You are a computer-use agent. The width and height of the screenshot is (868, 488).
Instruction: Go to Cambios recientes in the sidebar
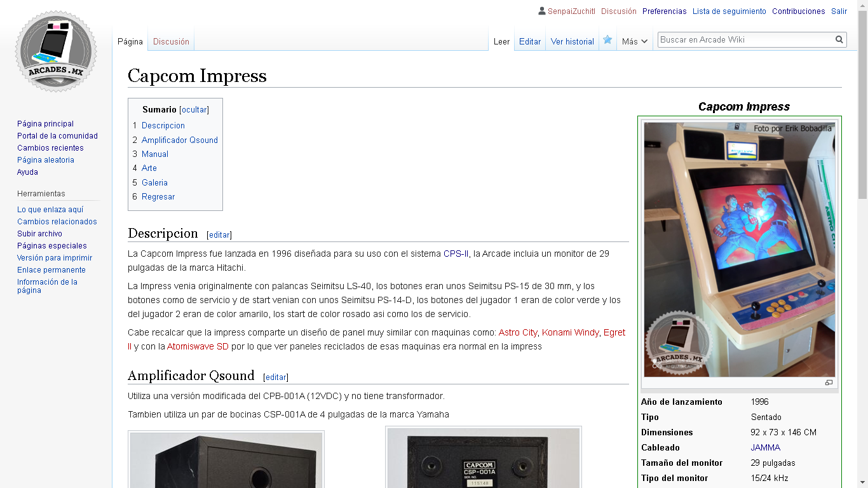click(50, 148)
